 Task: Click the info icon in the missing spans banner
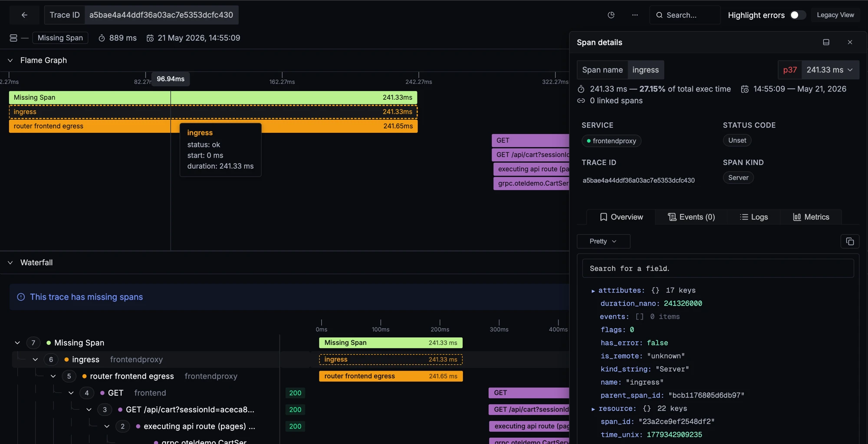point(21,297)
